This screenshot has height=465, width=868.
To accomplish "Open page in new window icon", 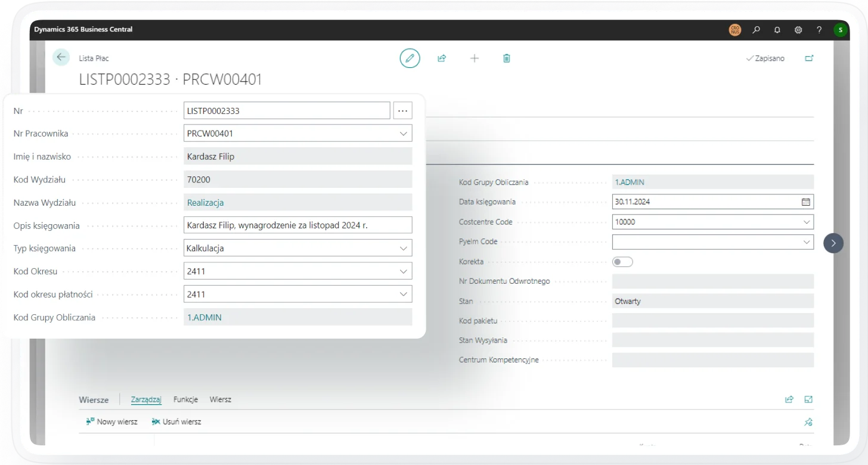I will [809, 58].
